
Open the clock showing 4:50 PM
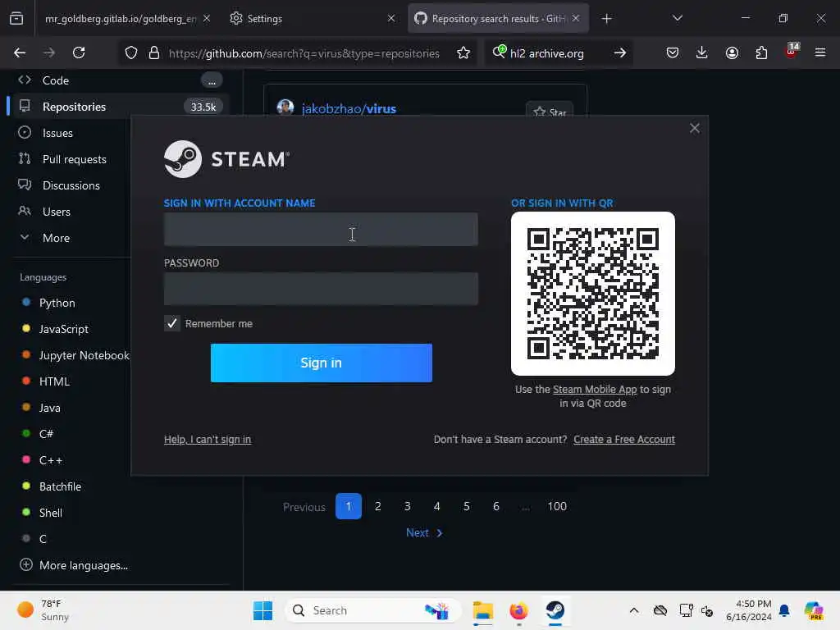(749, 610)
